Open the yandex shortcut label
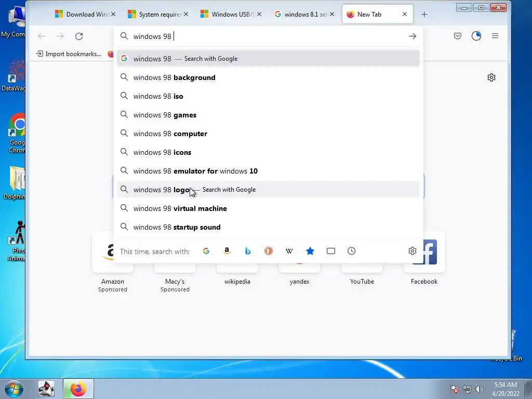Image resolution: width=532 pixels, height=399 pixels. point(300,282)
